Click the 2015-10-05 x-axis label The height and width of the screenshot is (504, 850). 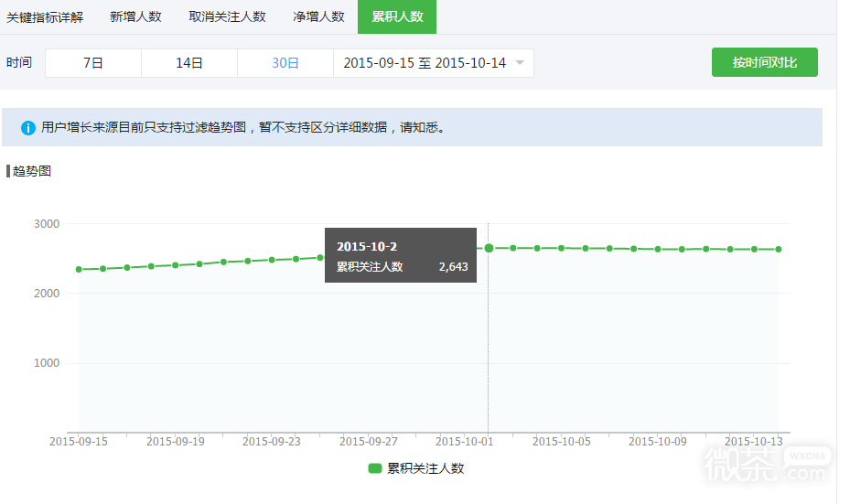pos(562,442)
